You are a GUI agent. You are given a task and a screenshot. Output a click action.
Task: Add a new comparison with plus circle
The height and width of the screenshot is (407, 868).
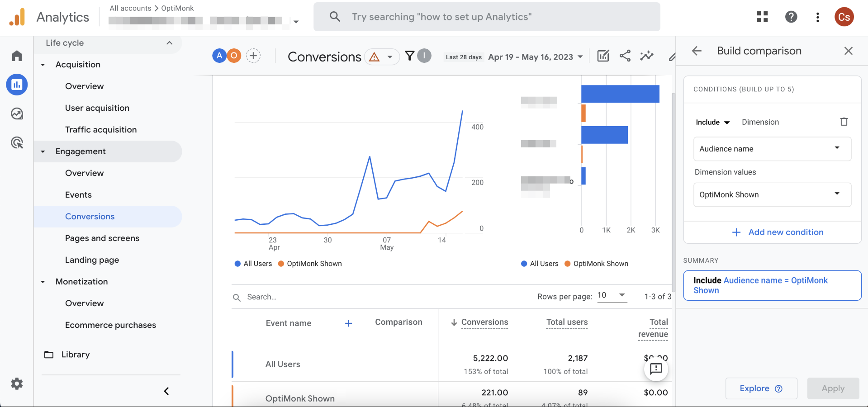click(253, 56)
